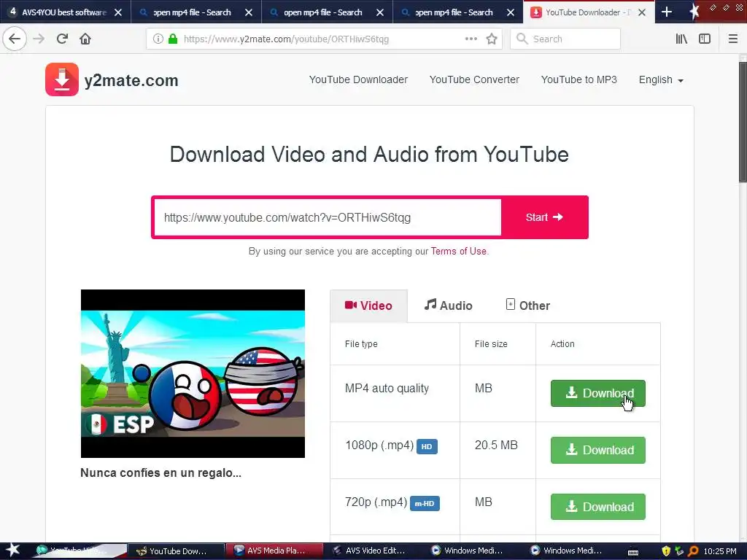Click the Action column header

pos(562,344)
